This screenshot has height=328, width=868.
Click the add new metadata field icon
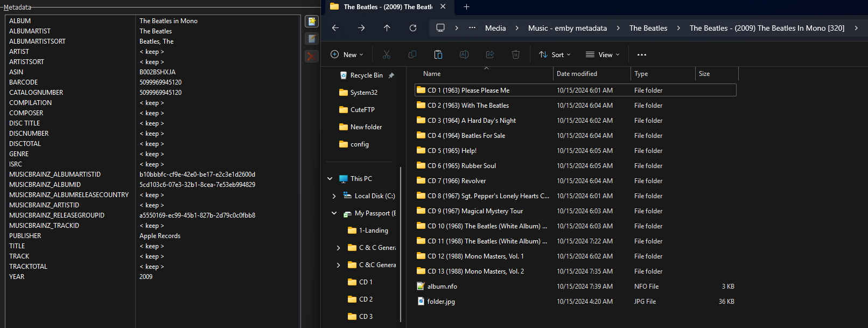coord(311,21)
